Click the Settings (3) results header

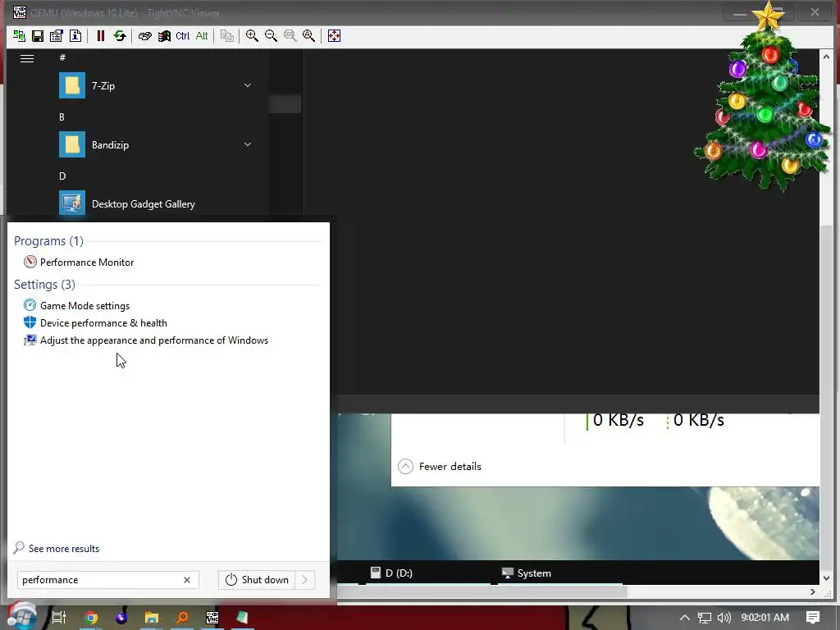click(x=44, y=285)
